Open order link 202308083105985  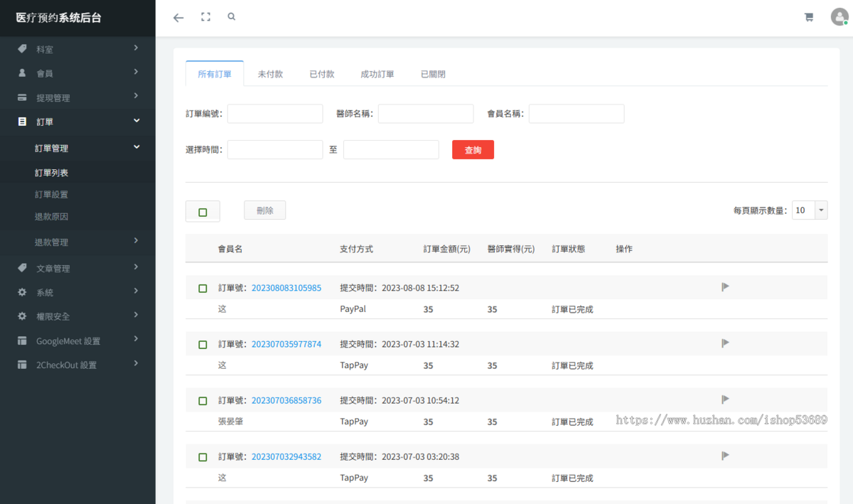pos(286,288)
